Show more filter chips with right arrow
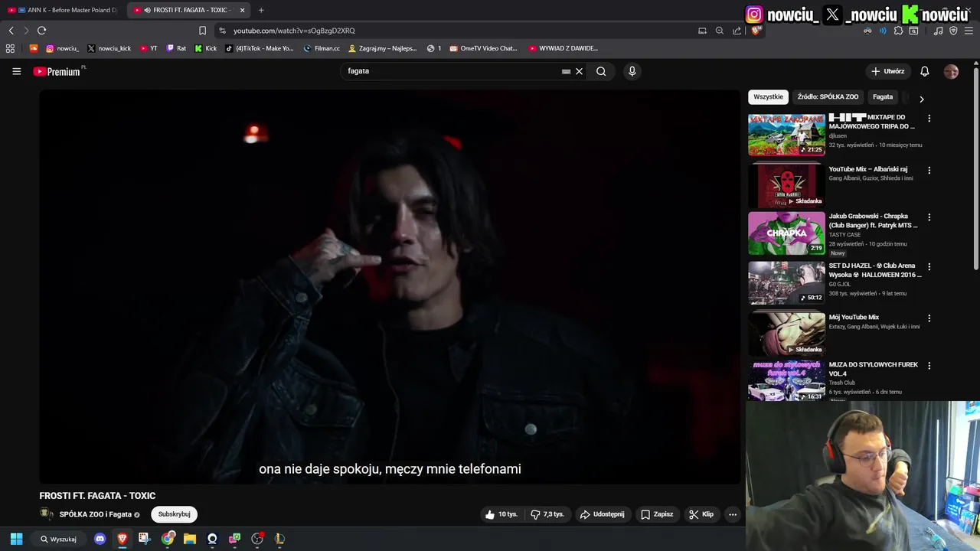The width and height of the screenshot is (980, 551). click(x=921, y=99)
